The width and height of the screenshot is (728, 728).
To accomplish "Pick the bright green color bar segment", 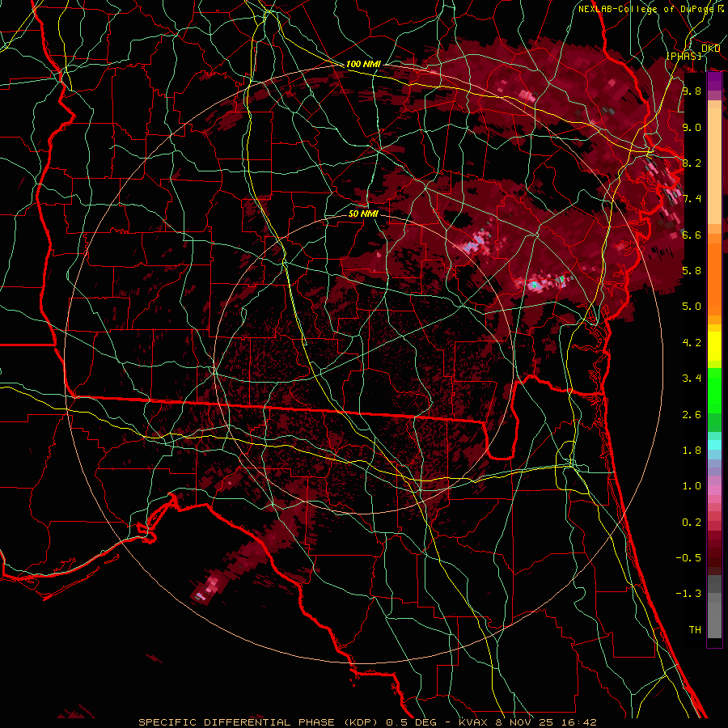I will point(714,391).
